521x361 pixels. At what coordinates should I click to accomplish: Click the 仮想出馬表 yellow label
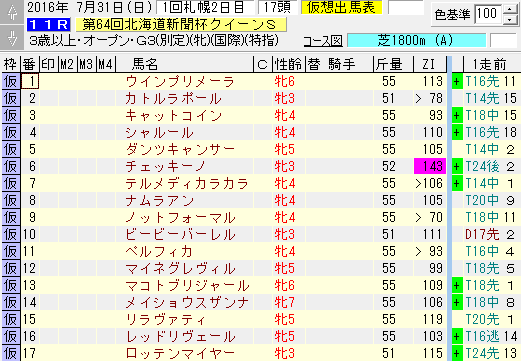[x=341, y=7]
